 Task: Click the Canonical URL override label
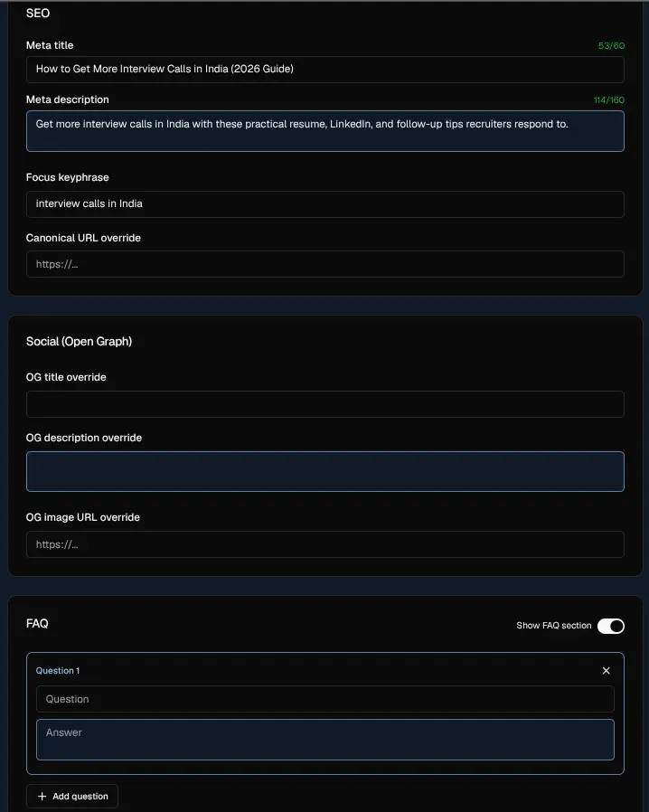(x=83, y=238)
